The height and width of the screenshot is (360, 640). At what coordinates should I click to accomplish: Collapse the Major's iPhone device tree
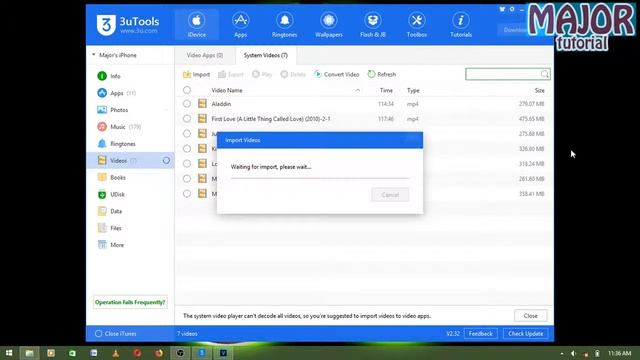(93, 55)
